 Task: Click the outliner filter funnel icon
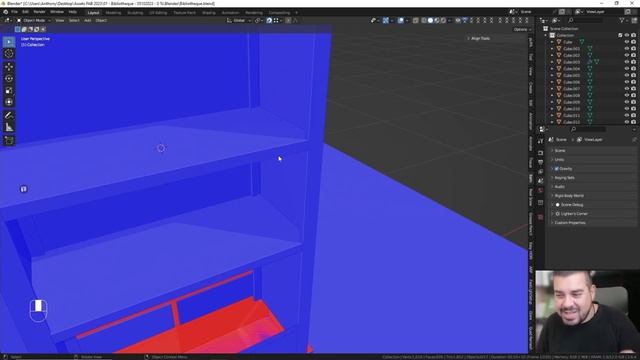(622, 20)
